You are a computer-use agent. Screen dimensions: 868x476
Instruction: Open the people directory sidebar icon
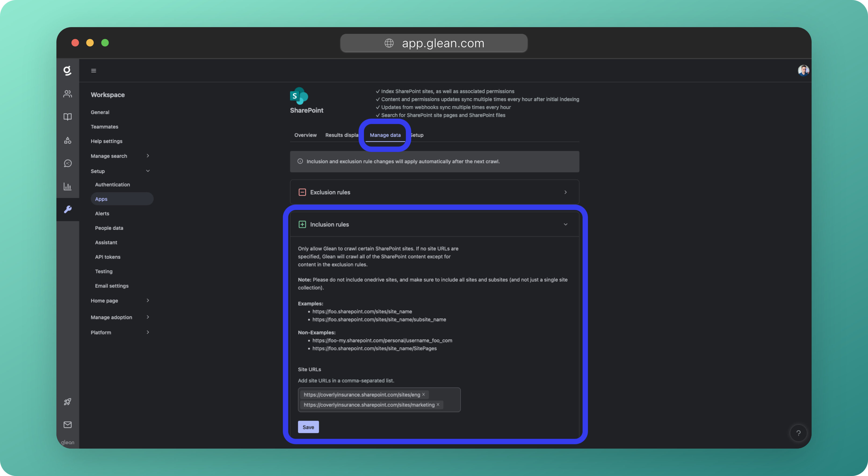pos(67,94)
